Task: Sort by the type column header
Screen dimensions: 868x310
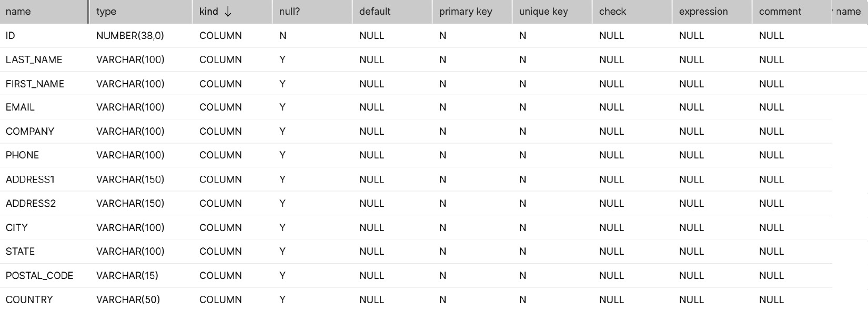Action: [140, 12]
